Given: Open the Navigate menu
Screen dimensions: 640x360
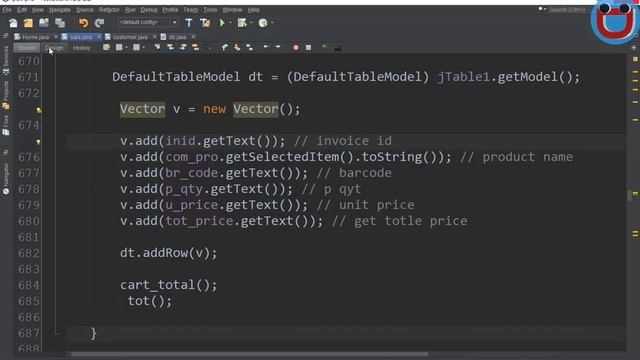Looking at the screenshot, I should pyautogui.click(x=60, y=10).
